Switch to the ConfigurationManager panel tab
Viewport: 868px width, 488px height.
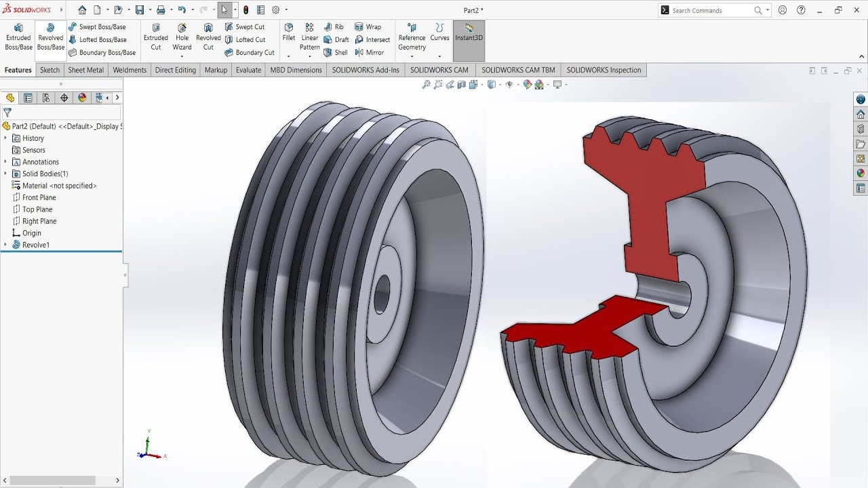(x=46, y=98)
